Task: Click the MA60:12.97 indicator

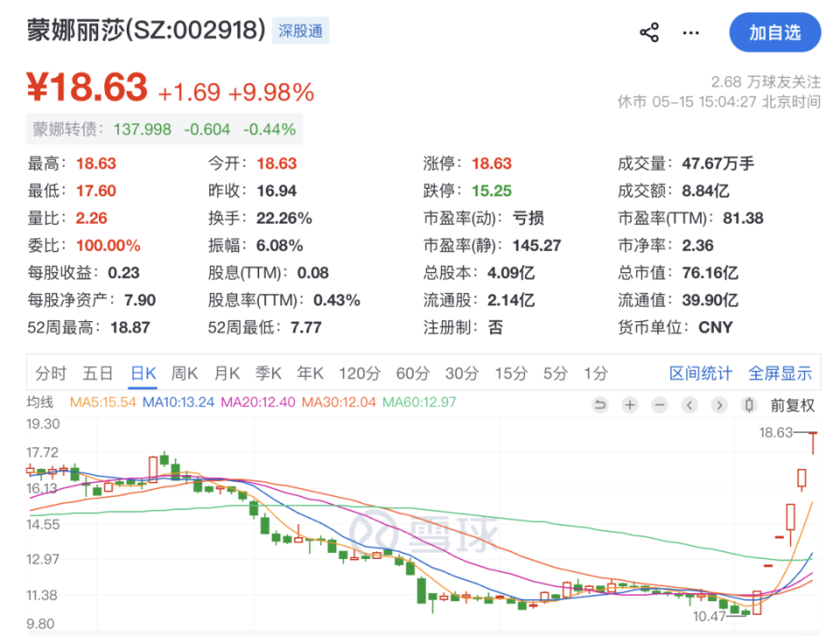Action: click(x=419, y=402)
